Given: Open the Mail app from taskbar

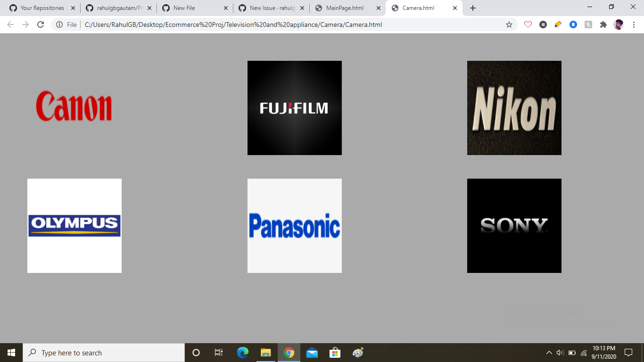Looking at the screenshot, I should click(312, 353).
